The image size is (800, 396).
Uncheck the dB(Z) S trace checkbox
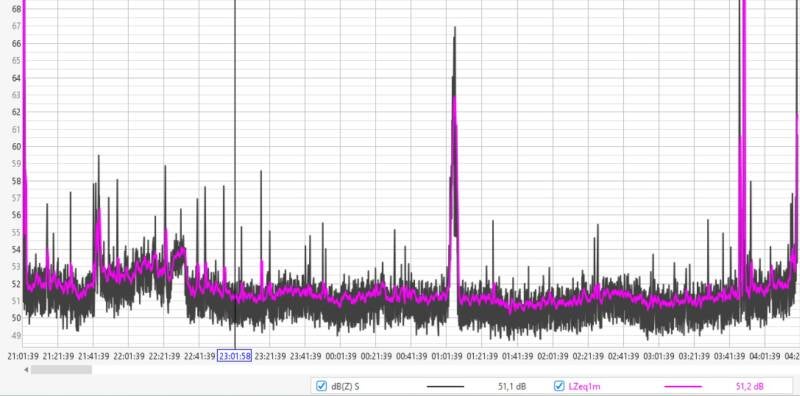pyautogui.click(x=321, y=386)
